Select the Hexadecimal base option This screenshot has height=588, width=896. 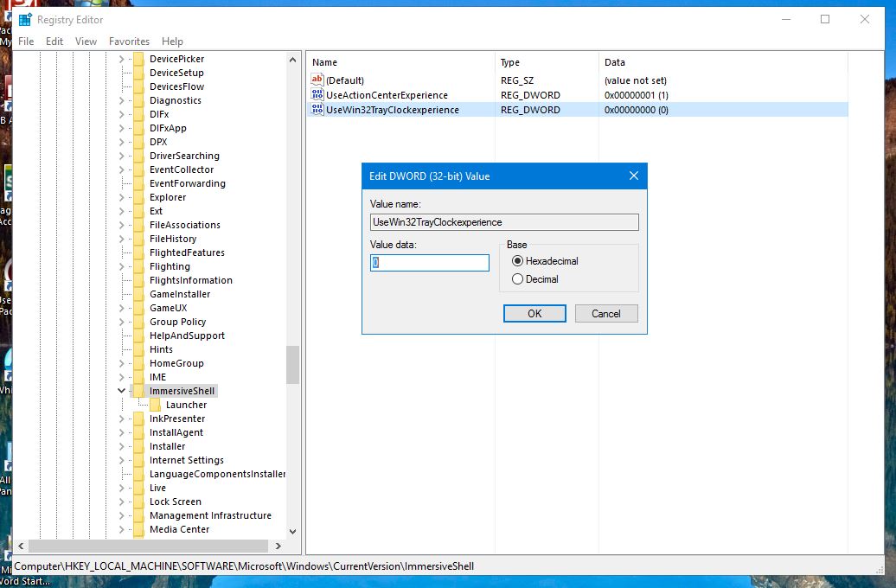518,261
